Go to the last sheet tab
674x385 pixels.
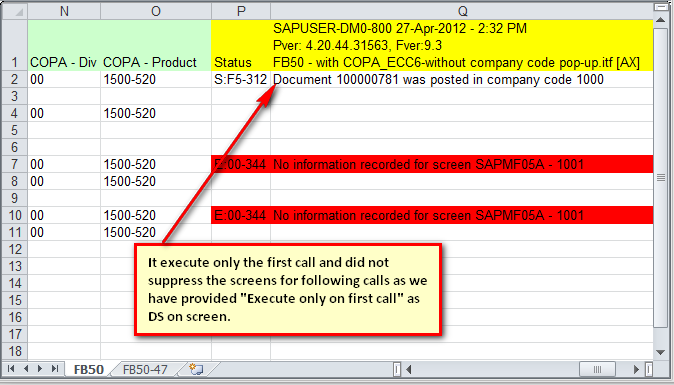(55, 369)
